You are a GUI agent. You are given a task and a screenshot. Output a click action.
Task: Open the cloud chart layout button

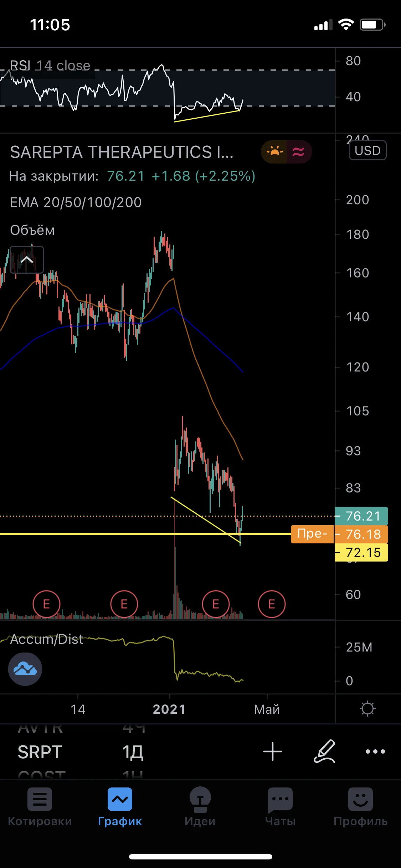pos(25,669)
